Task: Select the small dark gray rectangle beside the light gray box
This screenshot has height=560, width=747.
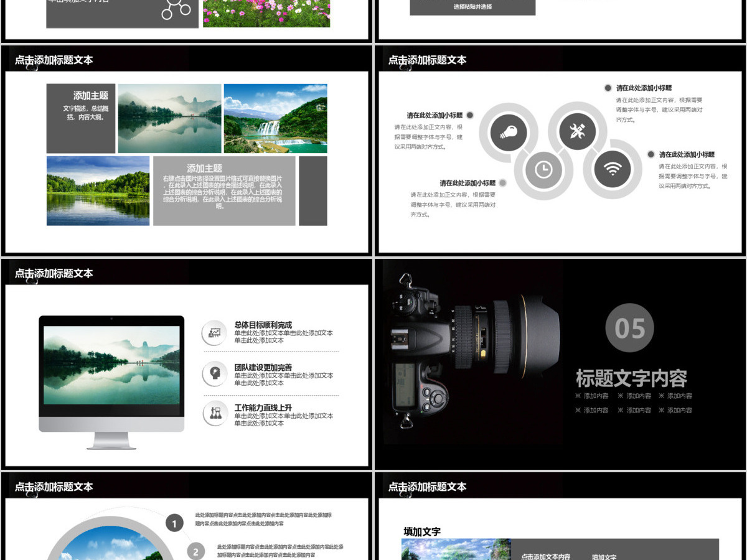Action: tap(313, 190)
